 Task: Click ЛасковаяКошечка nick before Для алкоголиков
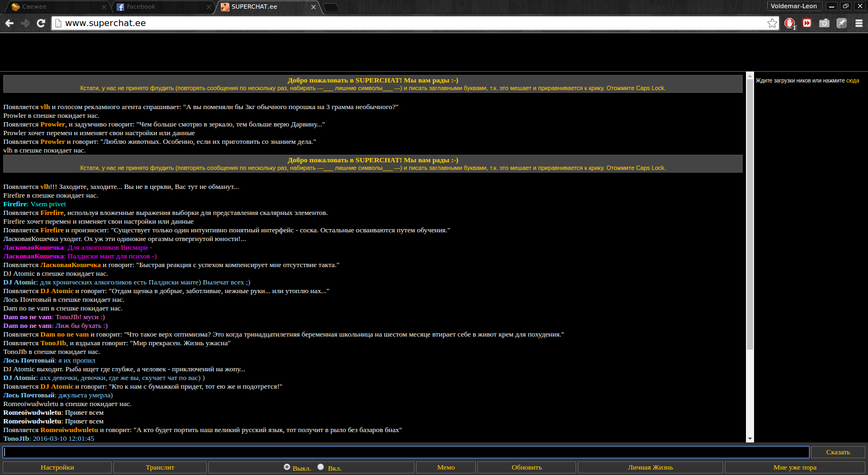click(34, 248)
